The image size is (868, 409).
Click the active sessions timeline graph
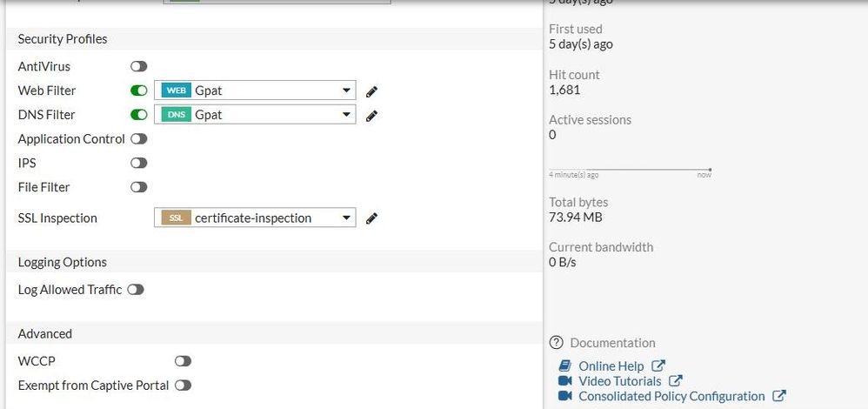(x=630, y=170)
